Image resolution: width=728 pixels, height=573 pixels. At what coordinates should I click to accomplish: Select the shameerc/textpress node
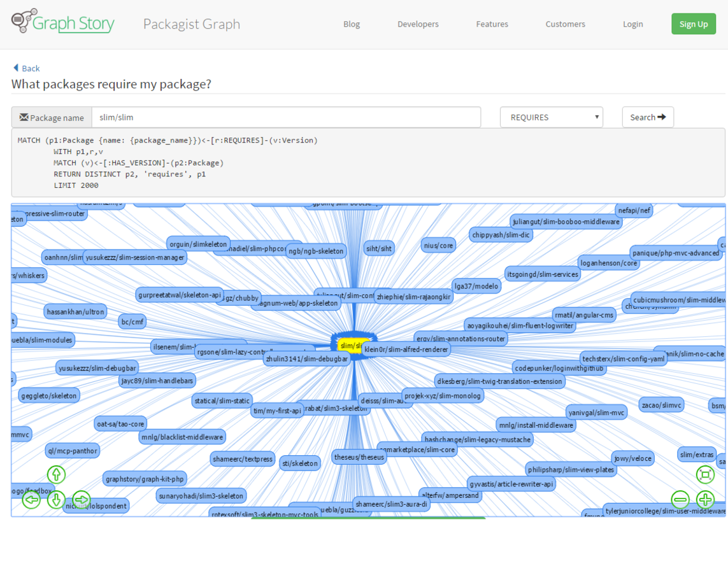tap(243, 459)
